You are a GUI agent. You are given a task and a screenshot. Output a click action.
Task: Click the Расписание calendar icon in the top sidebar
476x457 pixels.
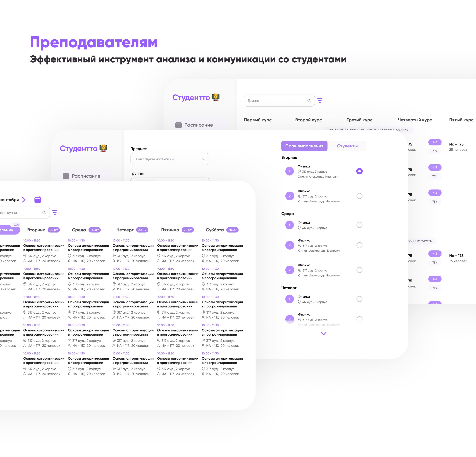[178, 125]
